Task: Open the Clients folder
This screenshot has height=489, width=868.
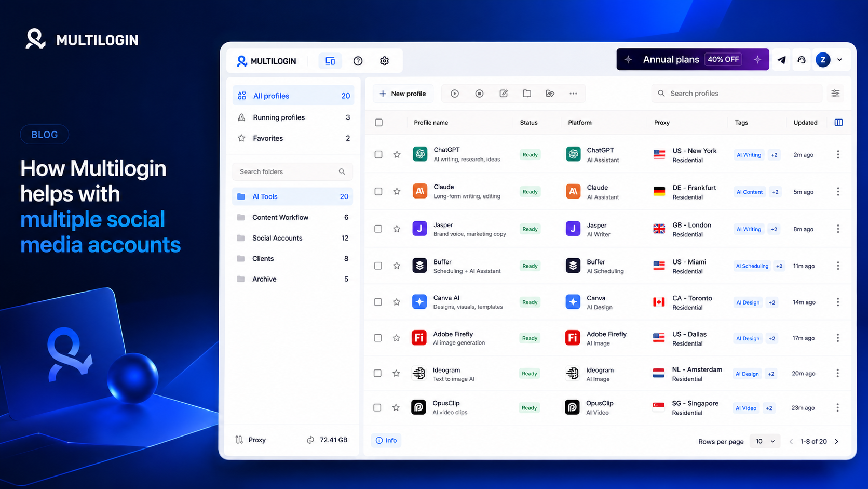Action: tap(293, 258)
